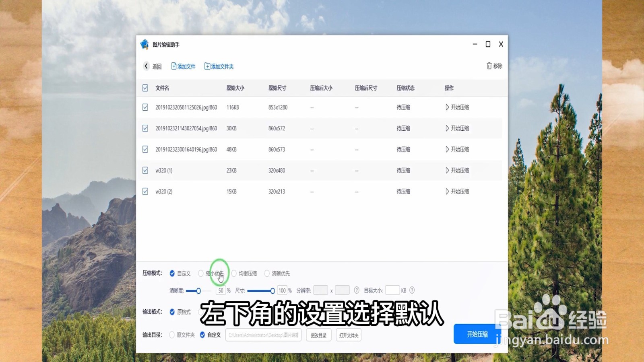Screen dimensions: 644x362
Task: Open the help icon beside 目标大小
Action: (x=412, y=290)
